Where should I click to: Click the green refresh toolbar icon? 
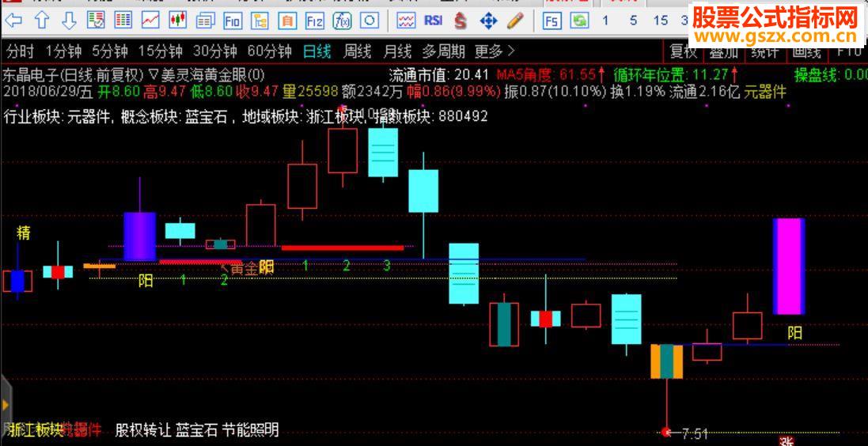coord(579,21)
